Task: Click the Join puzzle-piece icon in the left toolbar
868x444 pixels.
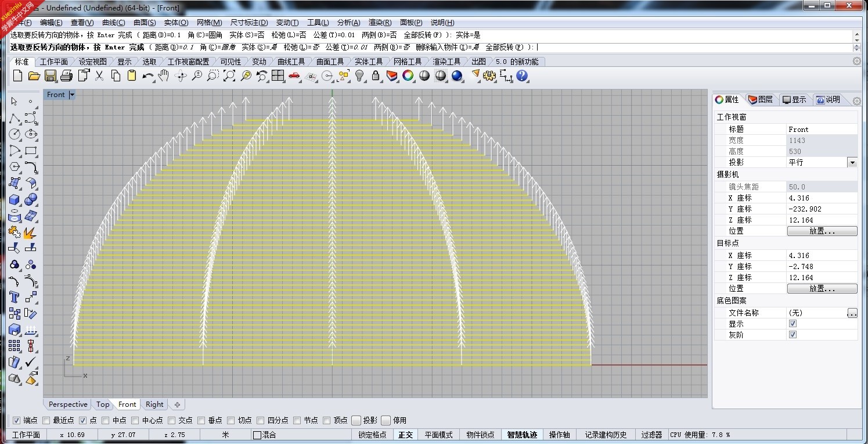Action: point(15,232)
